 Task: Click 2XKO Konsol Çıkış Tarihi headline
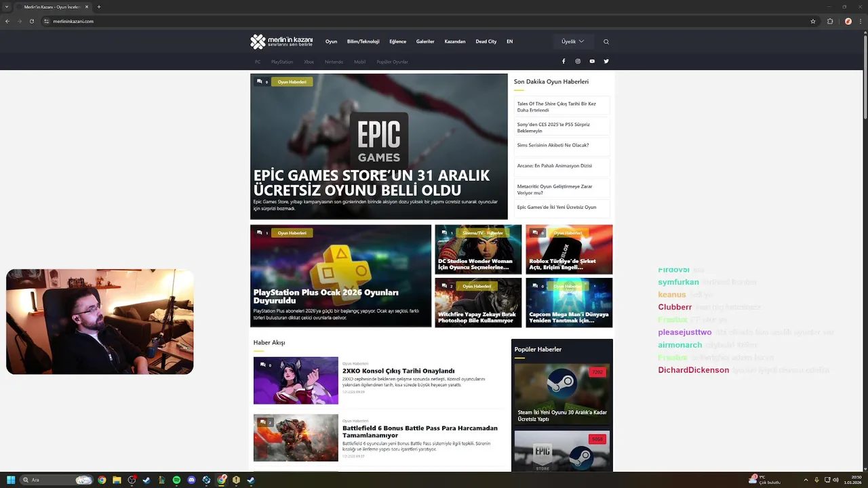398,371
